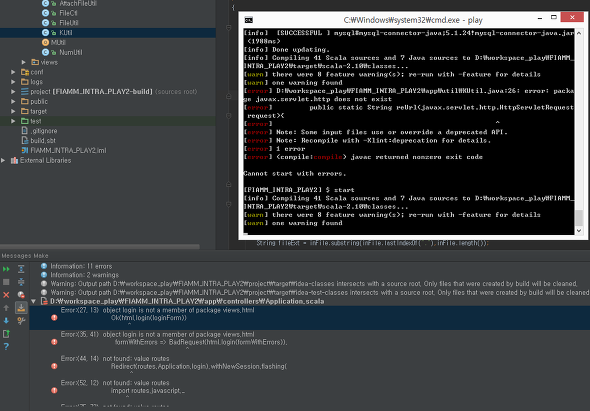590x411 pixels.
Task: Click the gray Stop build square icon
Action: 6,282
